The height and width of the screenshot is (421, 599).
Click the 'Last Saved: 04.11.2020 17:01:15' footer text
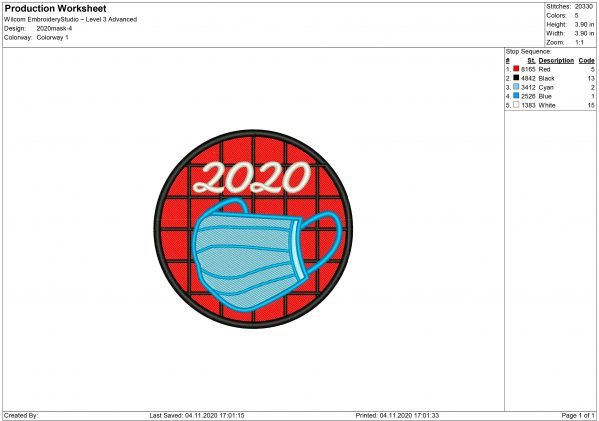click(197, 415)
